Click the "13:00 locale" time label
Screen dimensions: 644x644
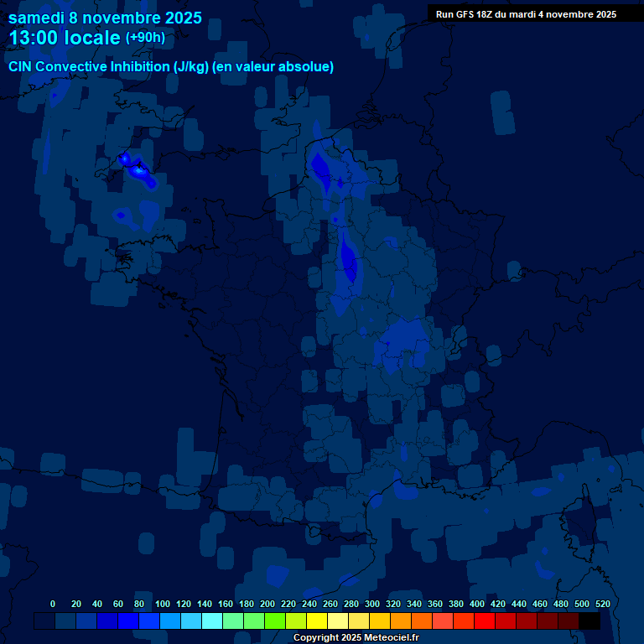pyautogui.click(x=65, y=38)
